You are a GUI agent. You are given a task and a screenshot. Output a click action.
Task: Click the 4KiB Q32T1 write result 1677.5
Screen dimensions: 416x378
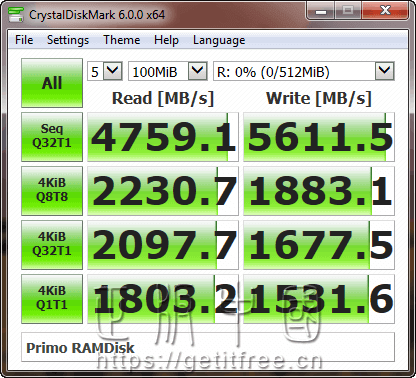click(x=319, y=245)
